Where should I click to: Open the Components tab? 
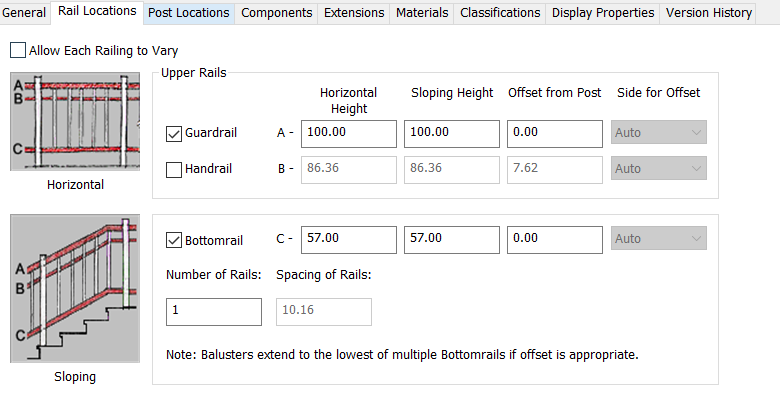pyautogui.click(x=277, y=12)
